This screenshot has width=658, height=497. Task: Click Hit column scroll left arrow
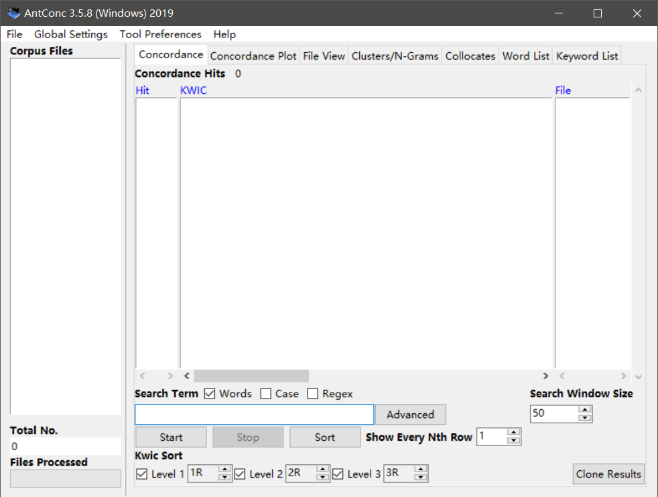pos(143,376)
